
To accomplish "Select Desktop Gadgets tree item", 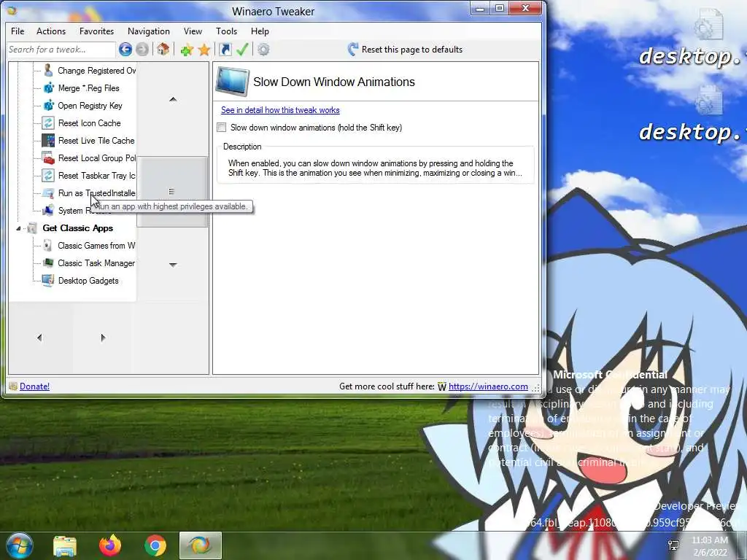I will [x=88, y=281].
